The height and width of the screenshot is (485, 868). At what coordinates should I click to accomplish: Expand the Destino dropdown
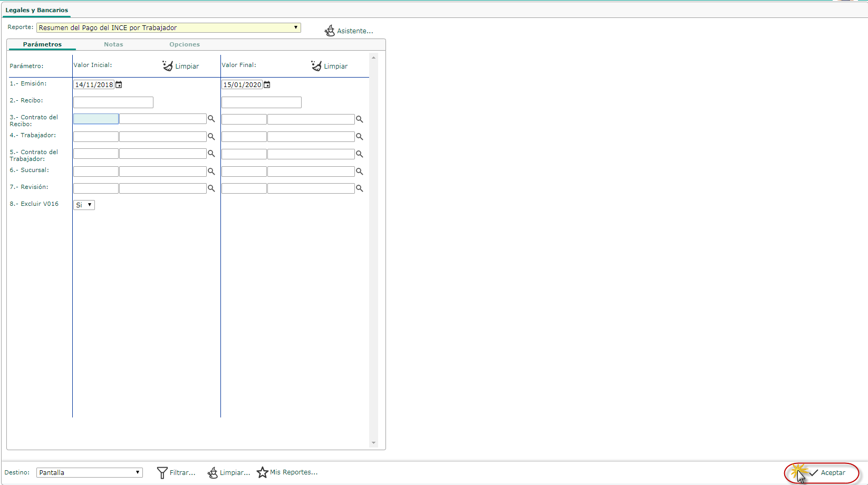point(137,472)
